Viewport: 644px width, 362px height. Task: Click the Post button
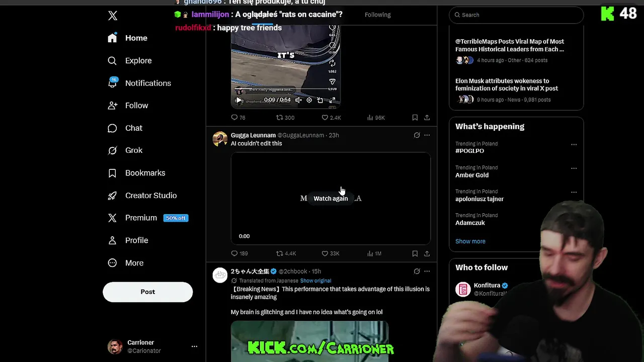click(147, 292)
